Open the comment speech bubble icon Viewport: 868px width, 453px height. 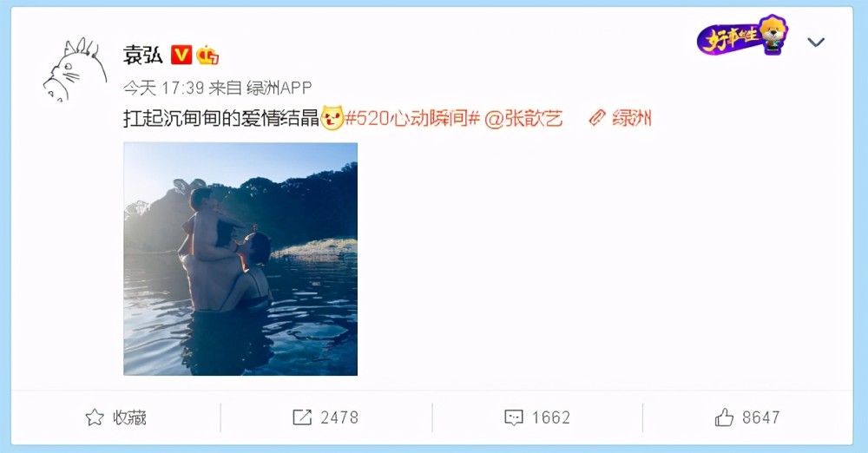tap(514, 417)
